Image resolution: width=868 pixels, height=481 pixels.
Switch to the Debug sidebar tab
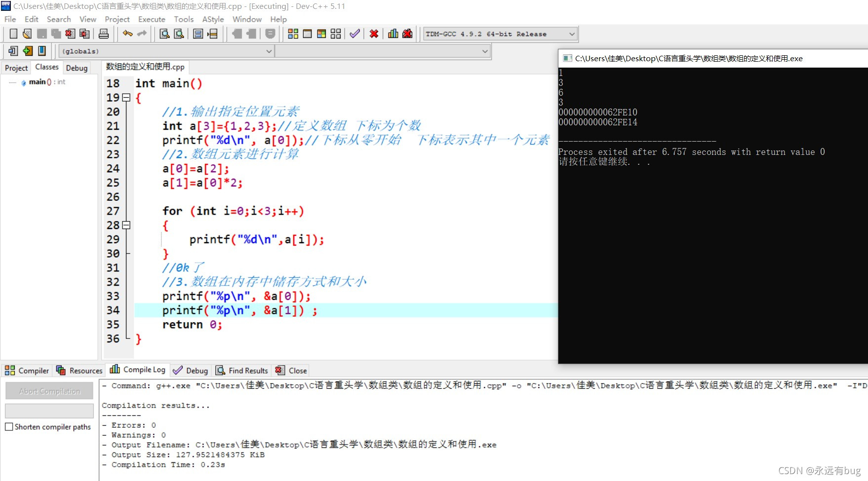pos(77,68)
